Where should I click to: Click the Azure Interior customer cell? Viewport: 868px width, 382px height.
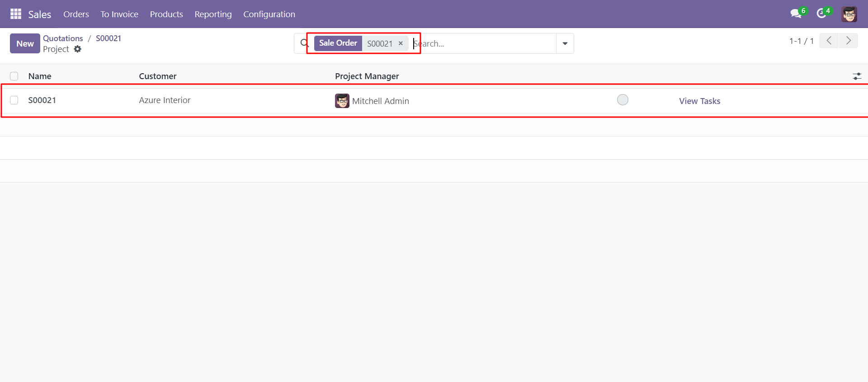coord(165,100)
